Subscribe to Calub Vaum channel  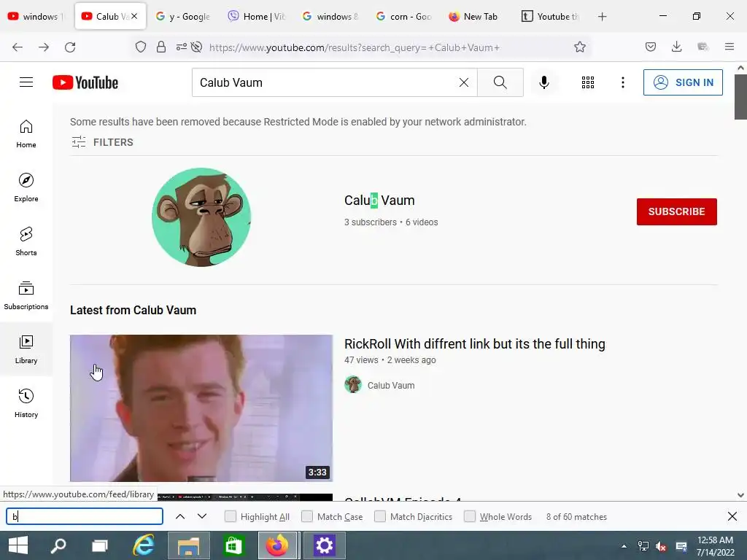tap(676, 211)
